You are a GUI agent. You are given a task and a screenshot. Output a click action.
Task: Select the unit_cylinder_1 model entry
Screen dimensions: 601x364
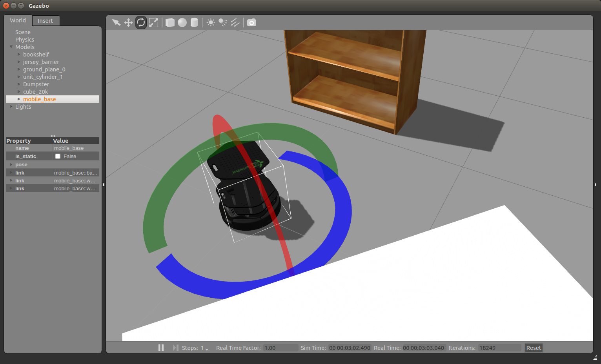click(43, 77)
